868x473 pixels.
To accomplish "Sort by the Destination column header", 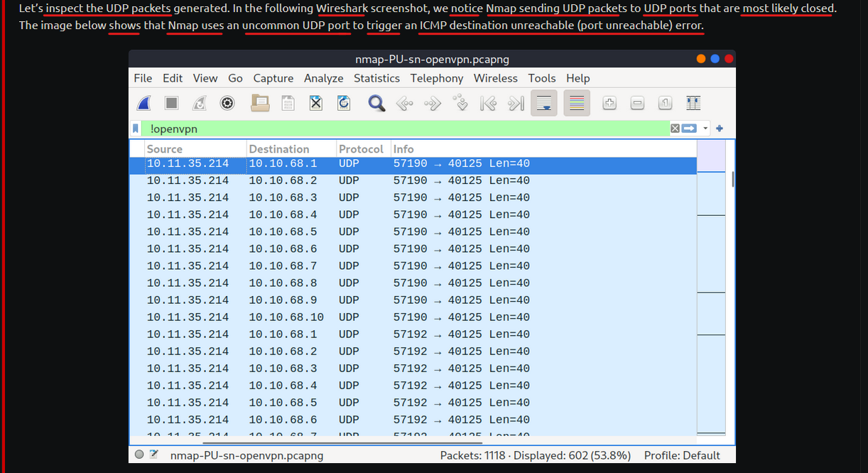I will click(291, 149).
